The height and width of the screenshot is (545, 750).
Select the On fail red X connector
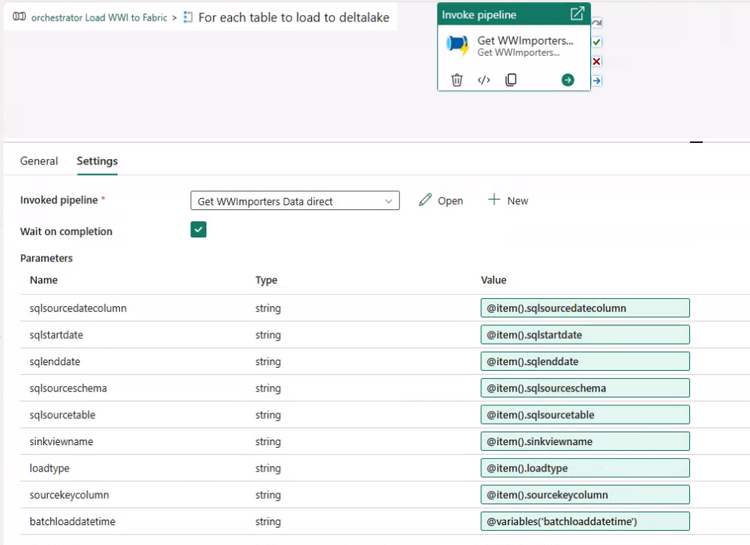click(596, 61)
